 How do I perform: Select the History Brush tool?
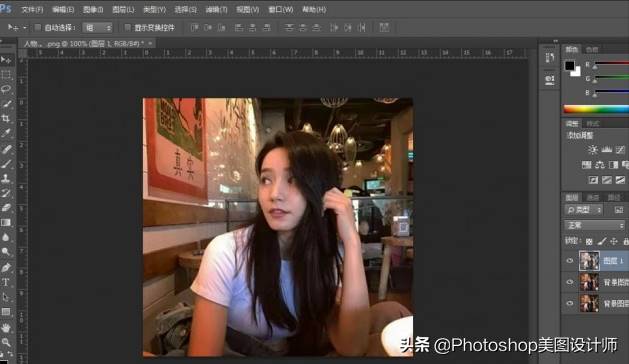point(6,193)
